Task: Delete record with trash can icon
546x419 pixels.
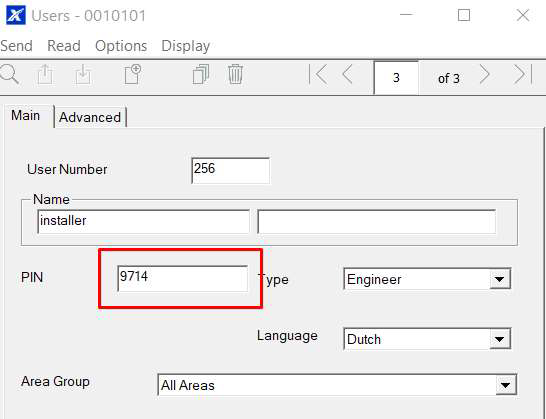Action: coord(235,74)
